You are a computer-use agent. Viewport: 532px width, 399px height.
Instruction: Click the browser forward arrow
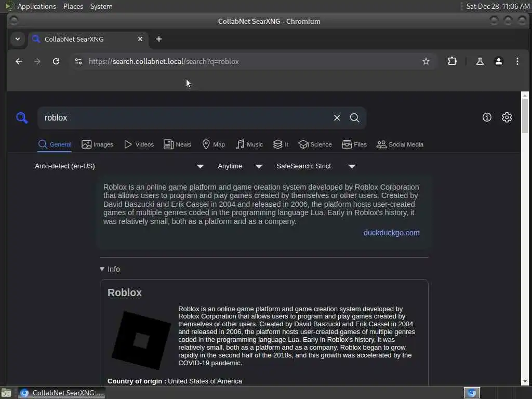pos(37,61)
